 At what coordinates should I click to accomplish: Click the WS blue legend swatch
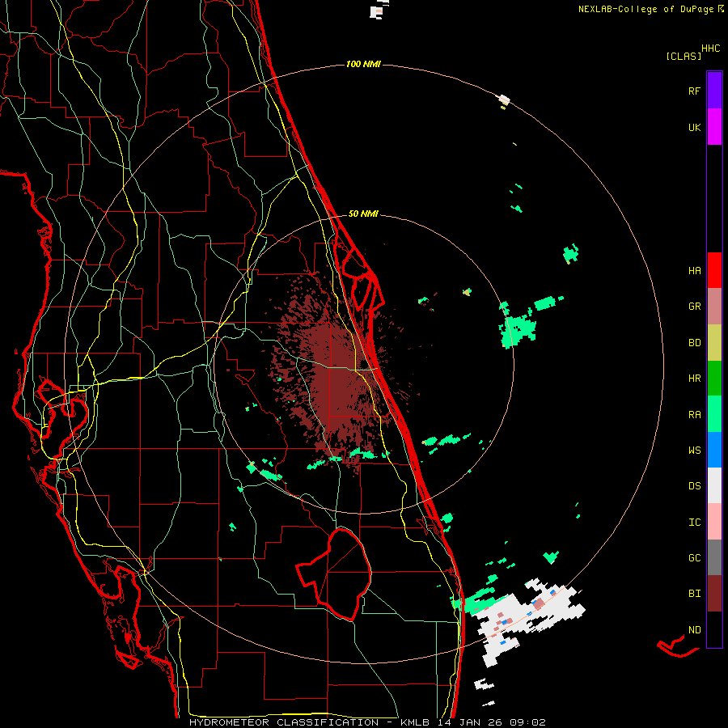pos(714,450)
